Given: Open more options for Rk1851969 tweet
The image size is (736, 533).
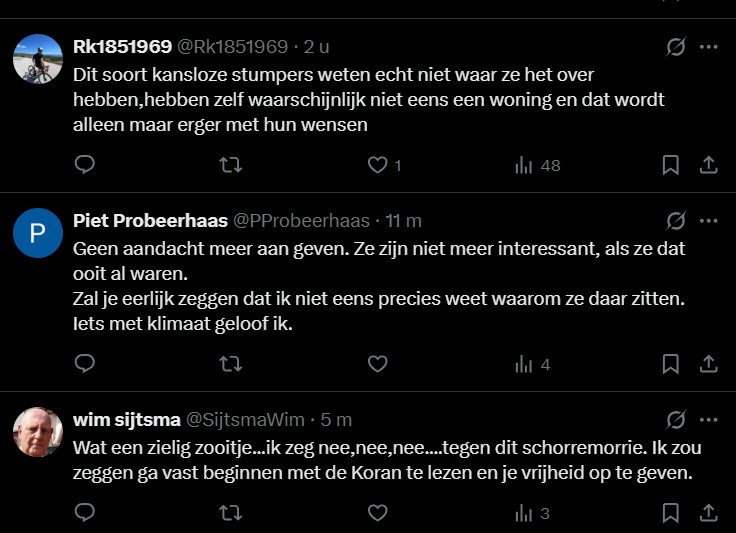Looking at the screenshot, I should pos(708,47).
